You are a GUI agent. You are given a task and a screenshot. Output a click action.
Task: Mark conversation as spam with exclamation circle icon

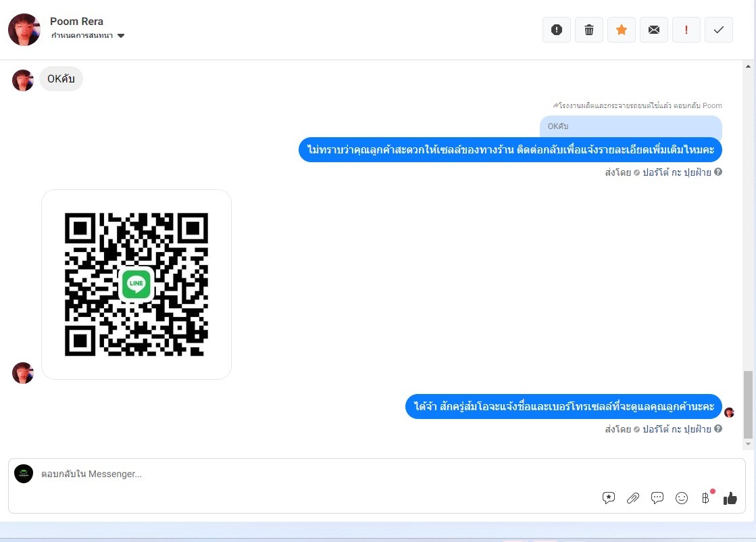click(557, 30)
